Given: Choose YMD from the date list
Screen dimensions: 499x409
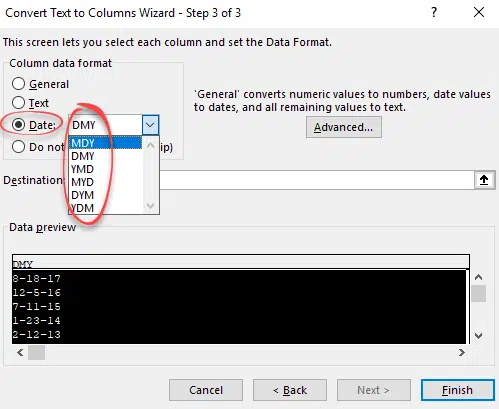Looking at the screenshot, I should point(106,169).
